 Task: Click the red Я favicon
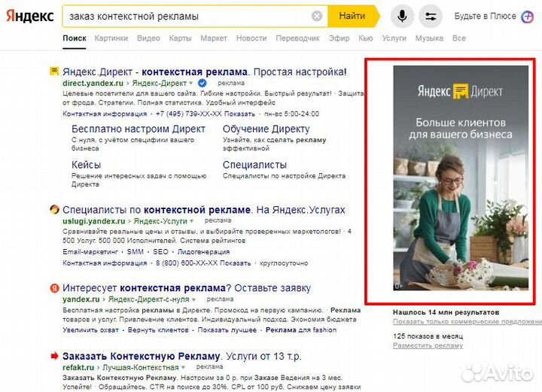pos(54,287)
